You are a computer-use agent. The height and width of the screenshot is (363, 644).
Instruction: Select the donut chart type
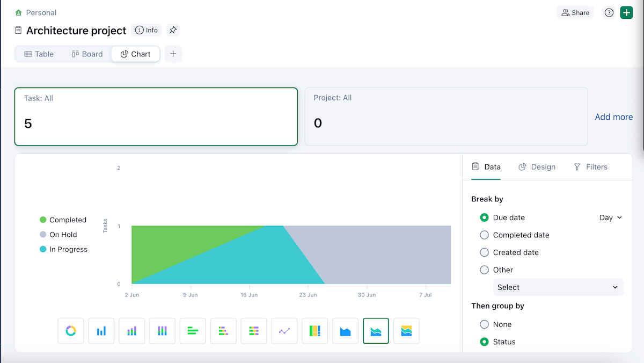click(x=71, y=331)
